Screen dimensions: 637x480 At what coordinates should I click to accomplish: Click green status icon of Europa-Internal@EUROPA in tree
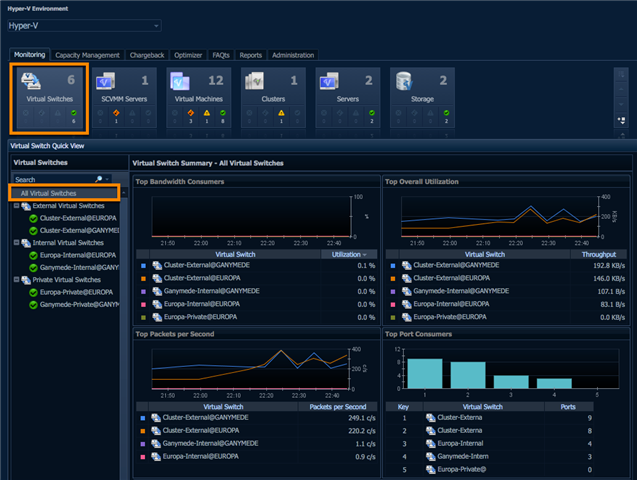[33, 255]
